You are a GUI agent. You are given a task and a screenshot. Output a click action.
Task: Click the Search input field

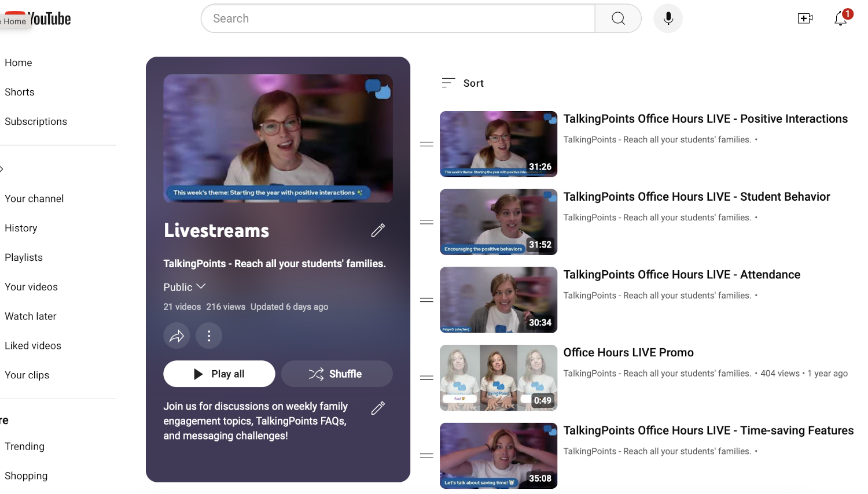click(398, 19)
